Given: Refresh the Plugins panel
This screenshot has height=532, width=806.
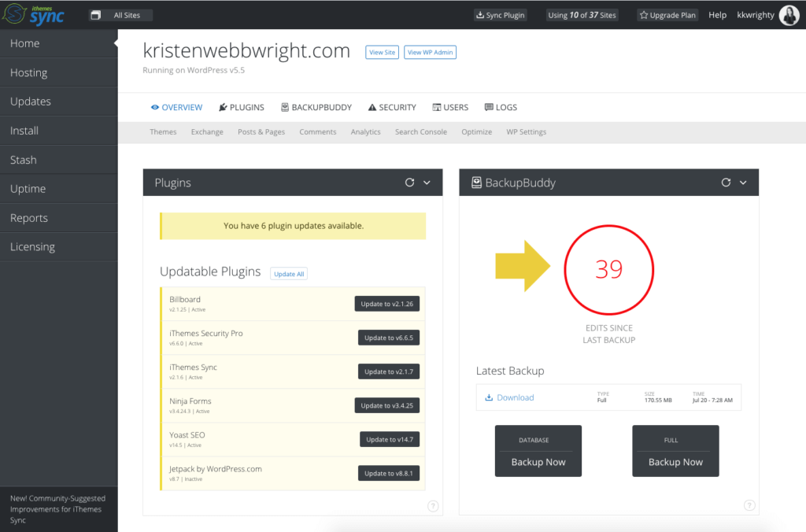Looking at the screenshot, I should coord(409,183).
